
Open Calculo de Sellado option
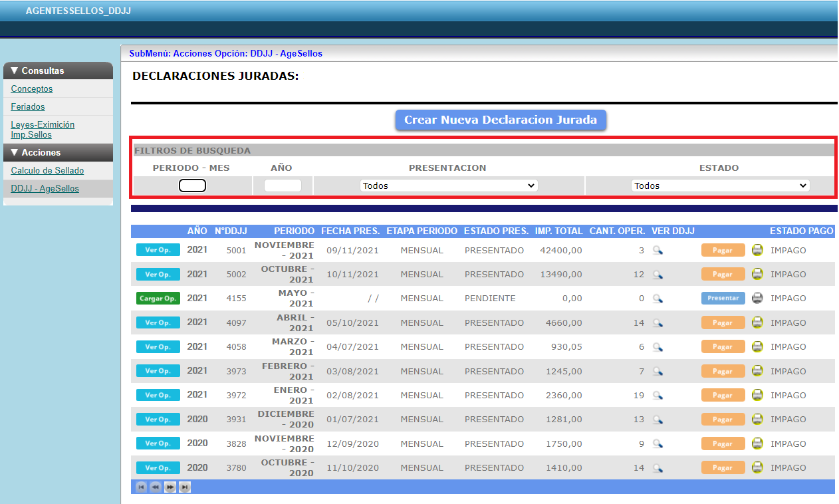[47, 171]
